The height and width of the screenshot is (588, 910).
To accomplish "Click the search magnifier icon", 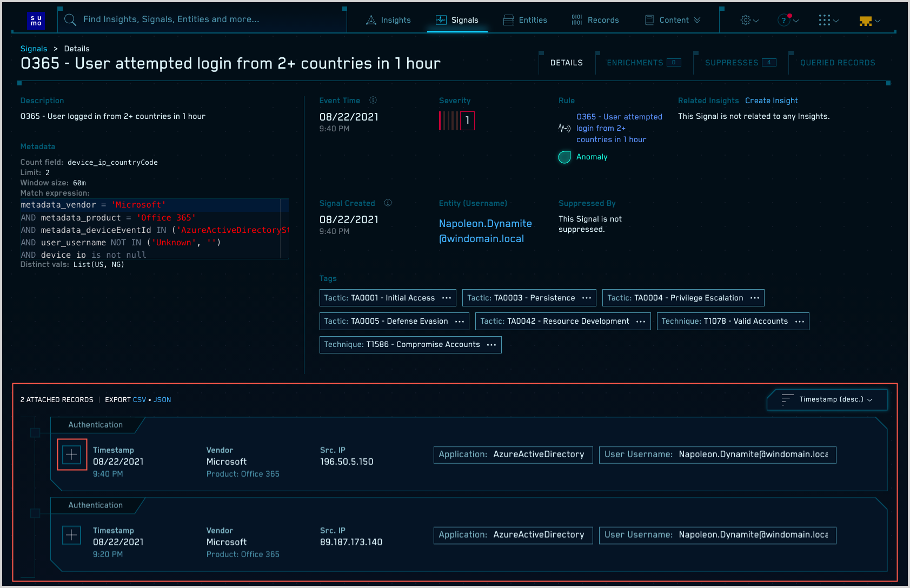I will point(70,20).
